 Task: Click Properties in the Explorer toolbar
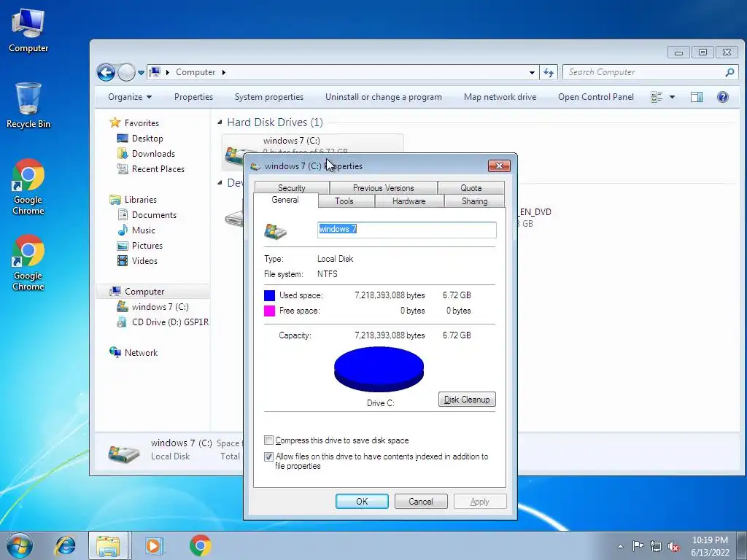coord(193,97)
